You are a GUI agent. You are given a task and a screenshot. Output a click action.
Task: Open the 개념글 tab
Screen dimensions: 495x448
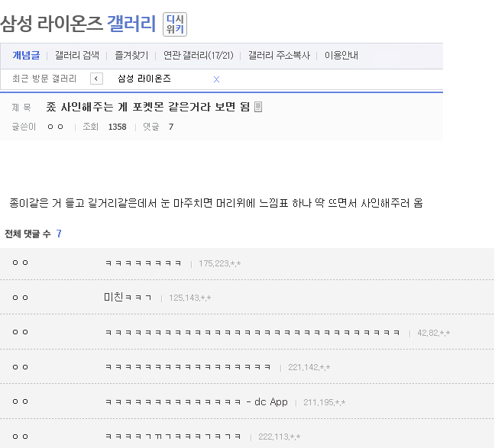point(26,56)
